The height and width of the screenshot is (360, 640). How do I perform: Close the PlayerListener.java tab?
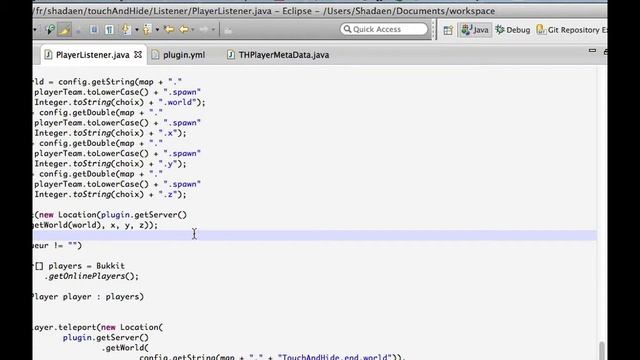click(x=138, y=54)
